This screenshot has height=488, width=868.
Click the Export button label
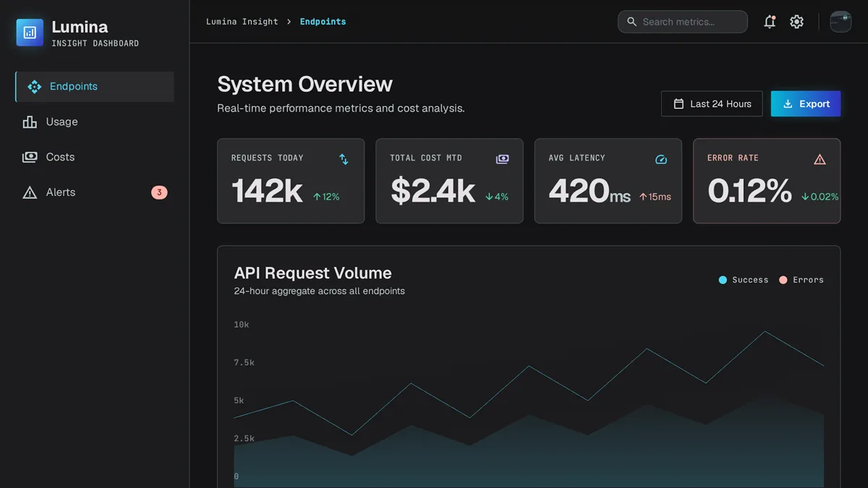(x=814, y=104)
